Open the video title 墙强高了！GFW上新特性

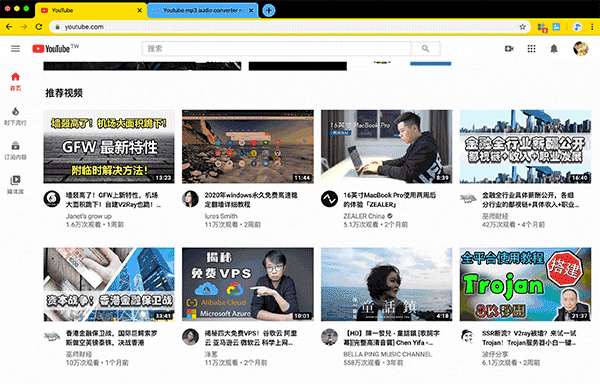click(x=113, y=200)
